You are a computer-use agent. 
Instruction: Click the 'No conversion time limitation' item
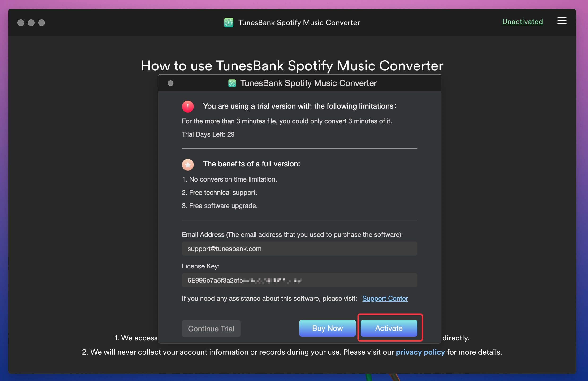(229, 179)
